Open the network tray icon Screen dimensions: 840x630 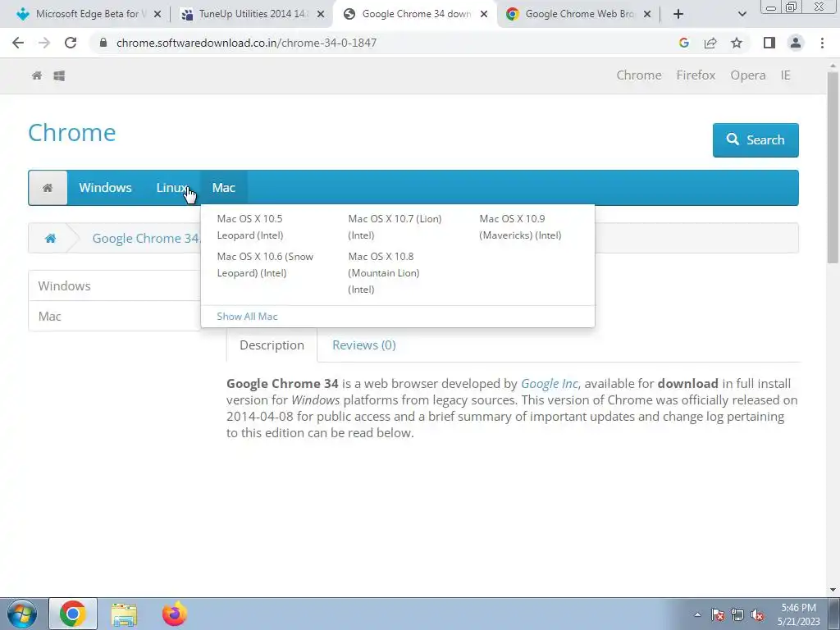(x=737, y=614)
